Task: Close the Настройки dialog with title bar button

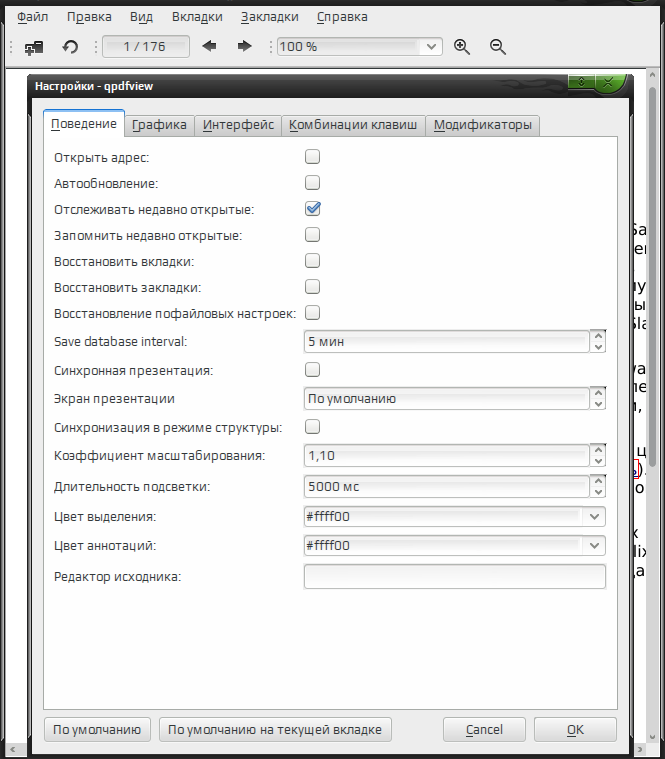Action: click(x=609, y=83)
